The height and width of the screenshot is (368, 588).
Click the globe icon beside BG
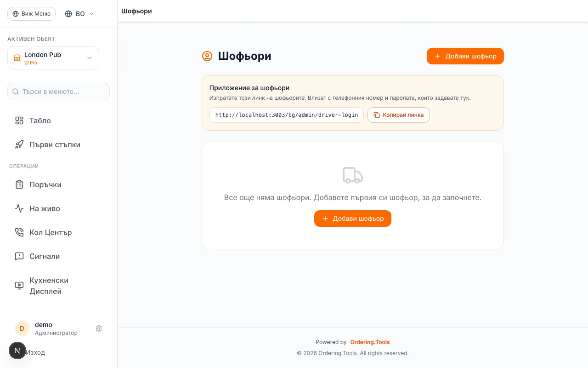(68, 14)
